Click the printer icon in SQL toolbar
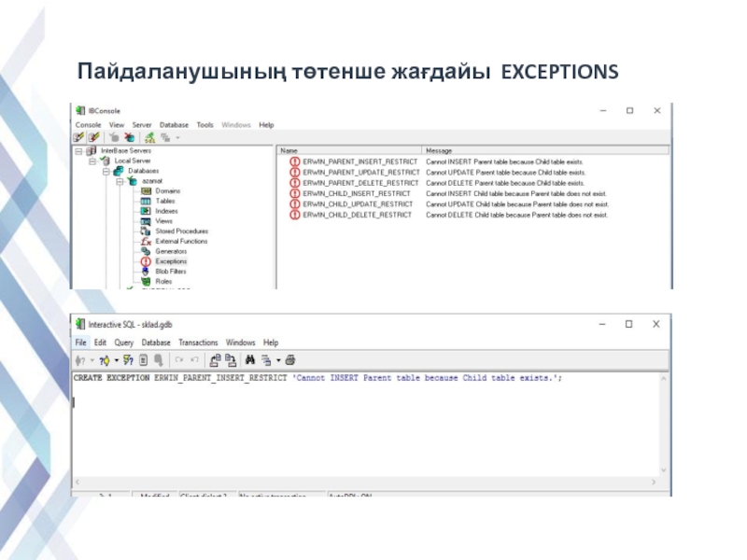This screenshot has height=560, width=747. (x=290, y=359)
